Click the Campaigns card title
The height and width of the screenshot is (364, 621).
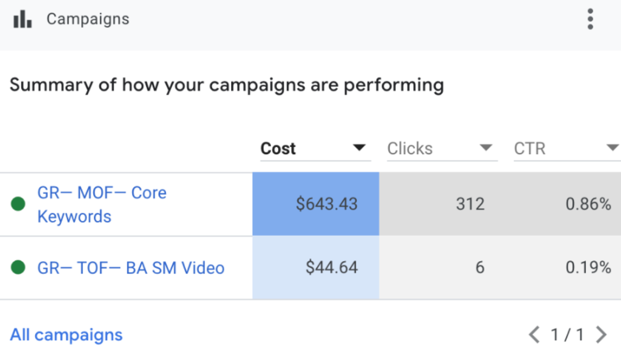88,19
